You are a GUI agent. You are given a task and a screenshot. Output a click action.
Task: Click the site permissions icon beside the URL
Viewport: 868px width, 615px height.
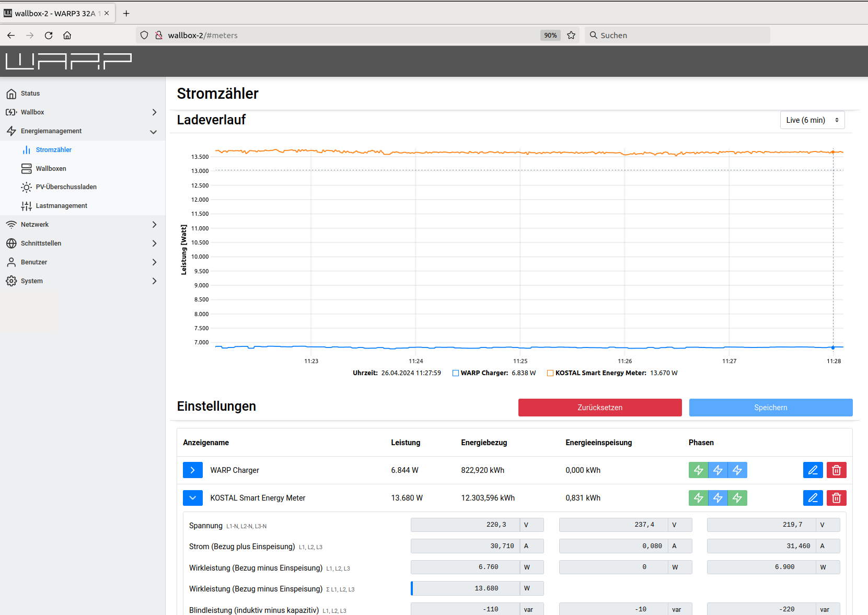coord(159,36)
